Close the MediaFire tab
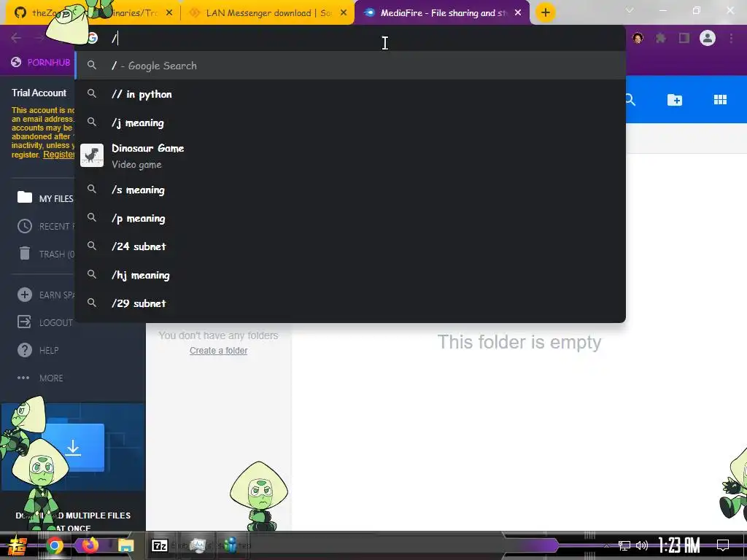This screenshot has width=747, height=560. [518, 13]
